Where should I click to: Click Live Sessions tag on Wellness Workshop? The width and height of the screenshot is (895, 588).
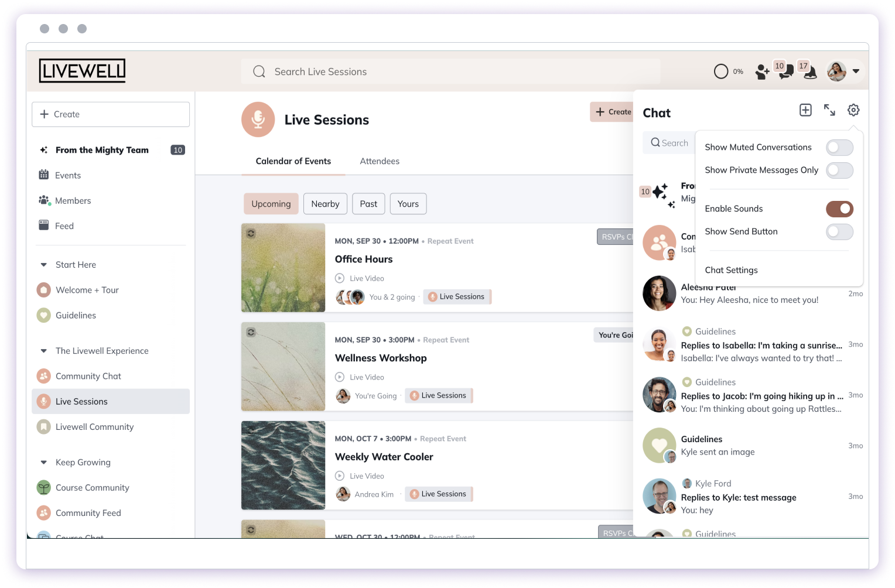[x=439, y=396]
